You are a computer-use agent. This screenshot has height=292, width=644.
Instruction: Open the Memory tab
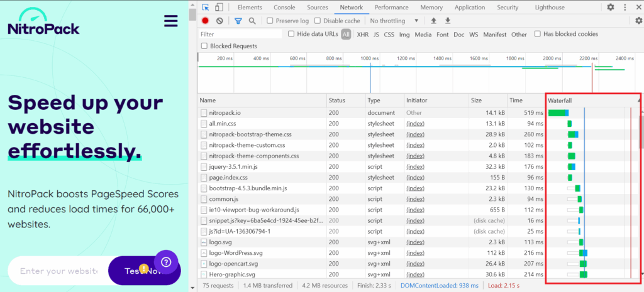pos(431,8)
